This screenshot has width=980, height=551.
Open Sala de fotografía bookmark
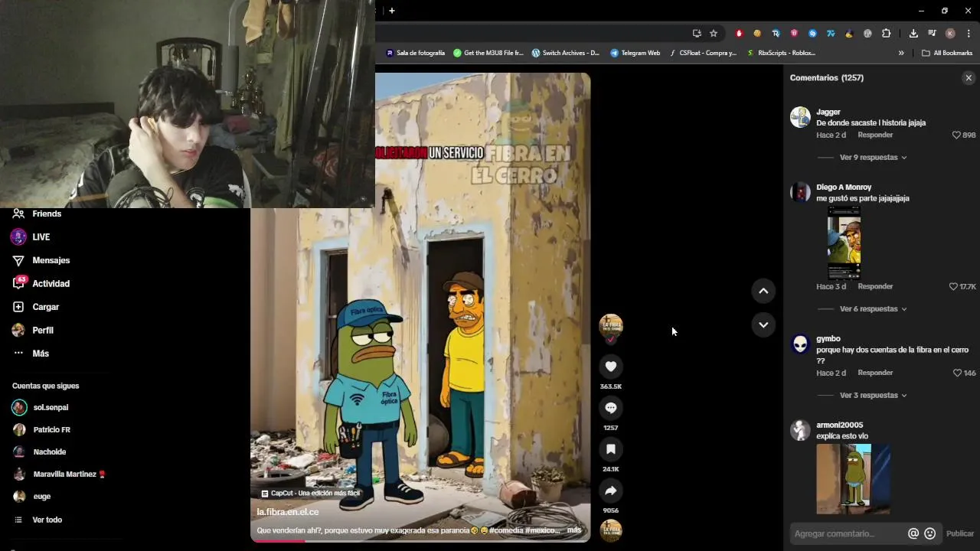pos(416,54)
